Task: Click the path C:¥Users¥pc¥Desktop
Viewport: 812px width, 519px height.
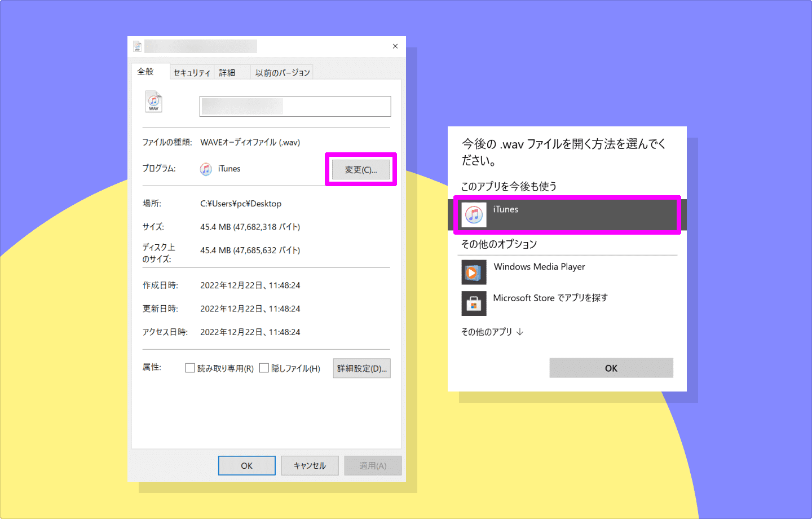Action: (241, 204)
